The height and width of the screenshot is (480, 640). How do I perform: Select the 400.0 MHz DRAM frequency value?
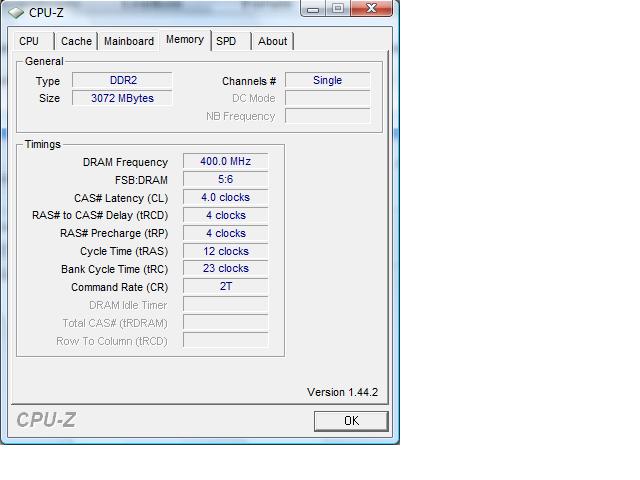tap(226, 161)
